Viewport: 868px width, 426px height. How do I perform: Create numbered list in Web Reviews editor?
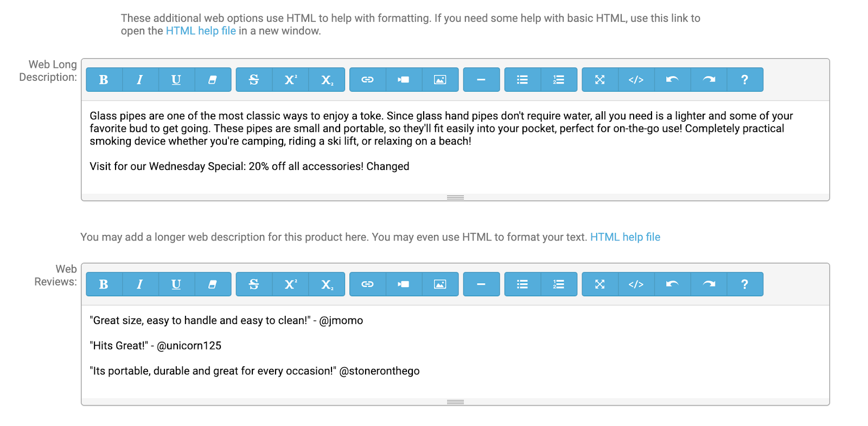(559, 284)
